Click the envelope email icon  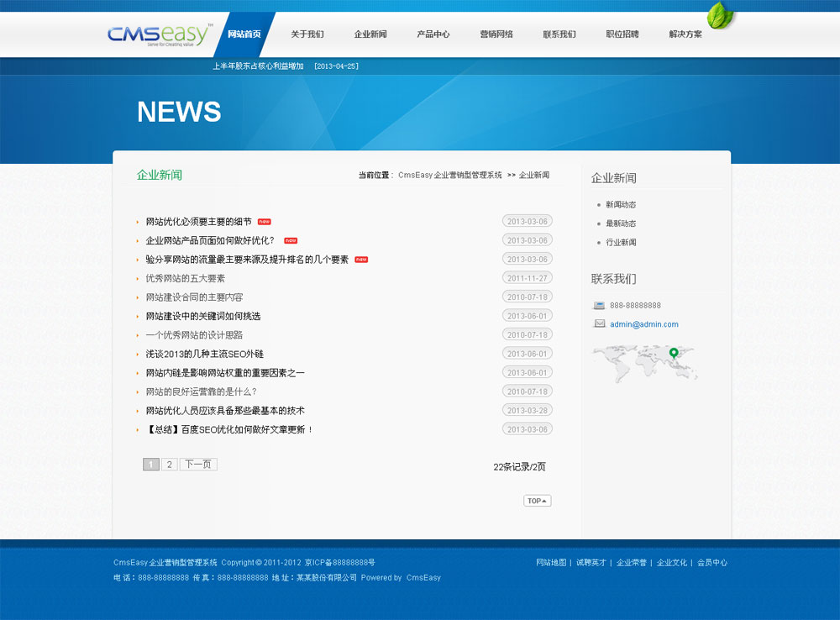tap(599, 323)
